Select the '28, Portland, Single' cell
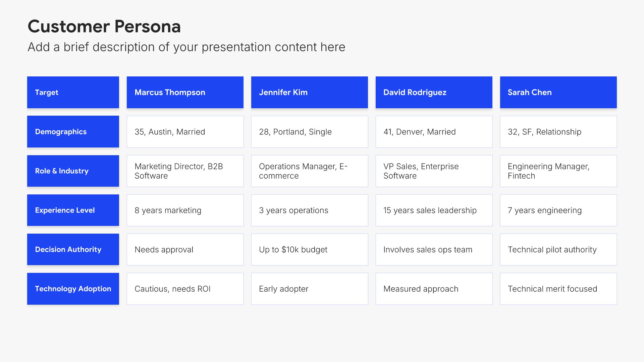Image resolution: width=644 pixels, height=362 pixels. (x=310, y=132)
